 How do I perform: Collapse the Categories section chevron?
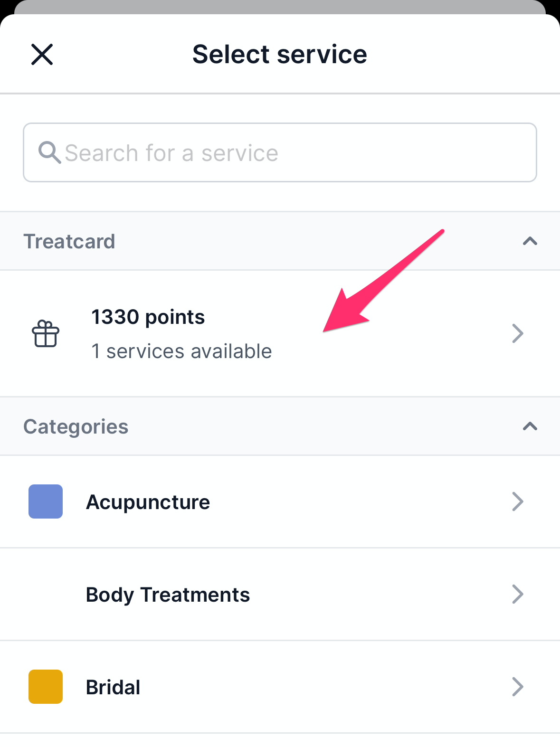click(530, 426)
